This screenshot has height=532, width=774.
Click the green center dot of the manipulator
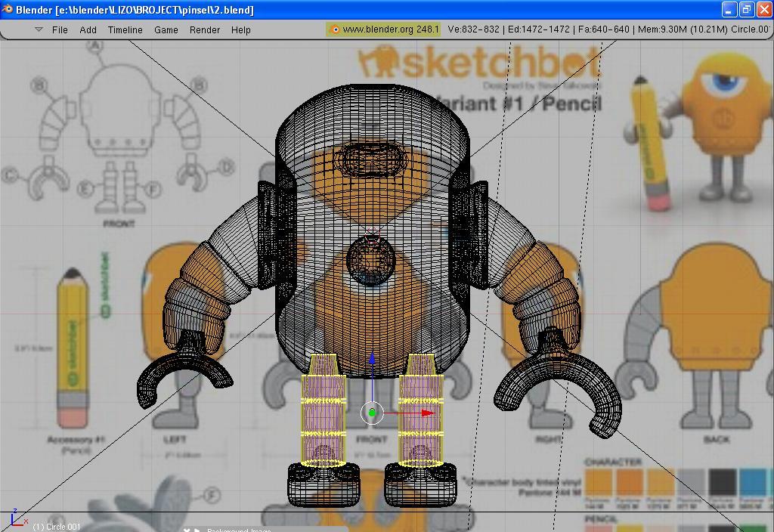tap(372, 413)
